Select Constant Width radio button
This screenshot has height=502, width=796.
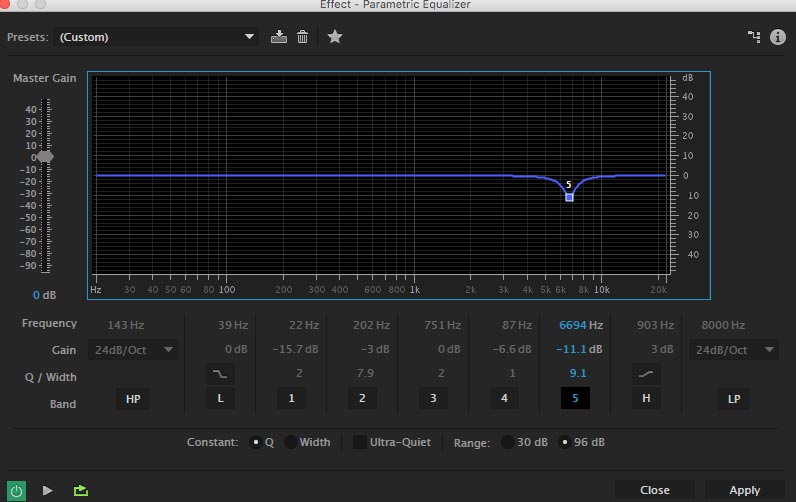tap(290, 442)
